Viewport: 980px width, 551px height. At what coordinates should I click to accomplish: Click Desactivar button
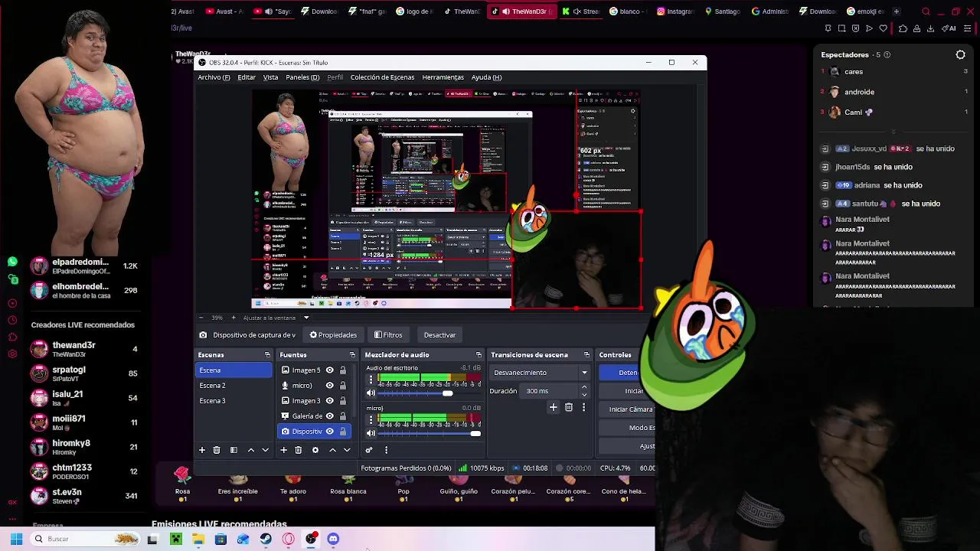coord(439,334)
